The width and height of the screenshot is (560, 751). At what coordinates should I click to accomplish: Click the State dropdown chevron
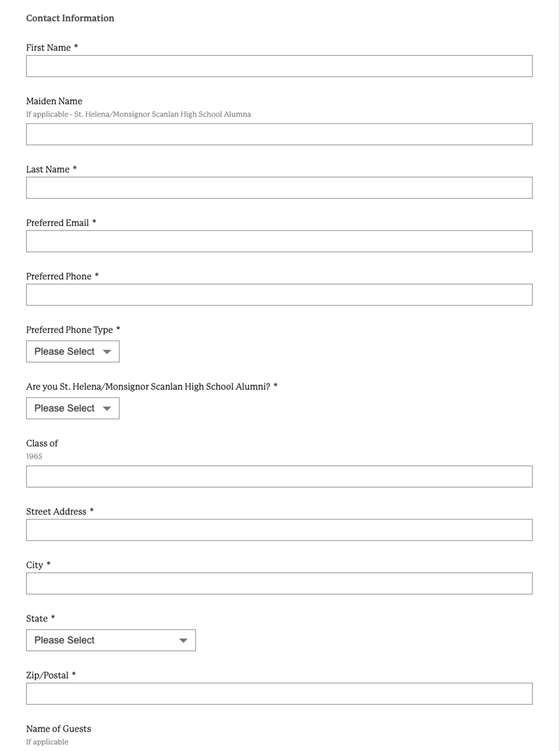coord(182,640)
